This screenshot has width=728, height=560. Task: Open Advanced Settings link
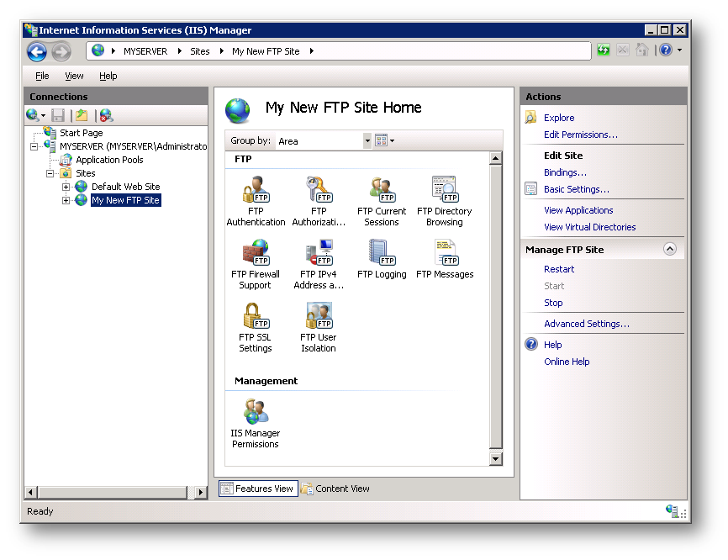(587, 324)
